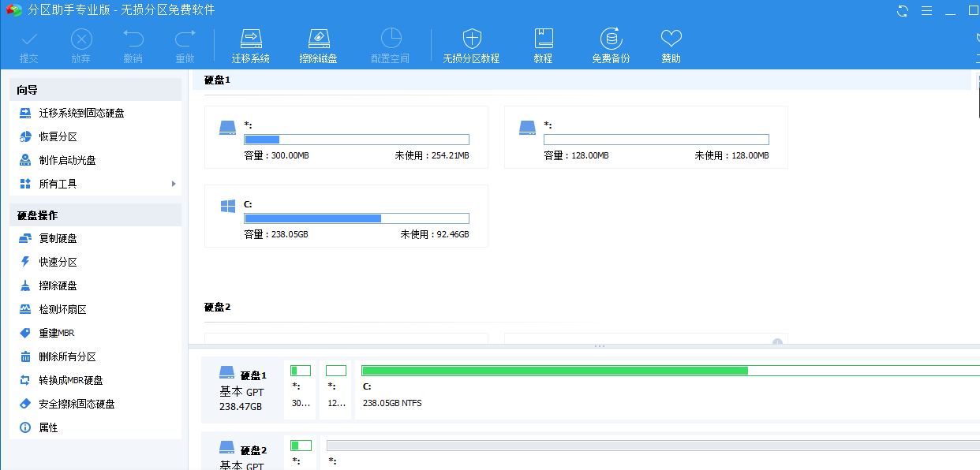The height and width of the screenshot is (470, 980).
Task: Choose 快速分区 quick partition
Action: (x=95, y=262)
